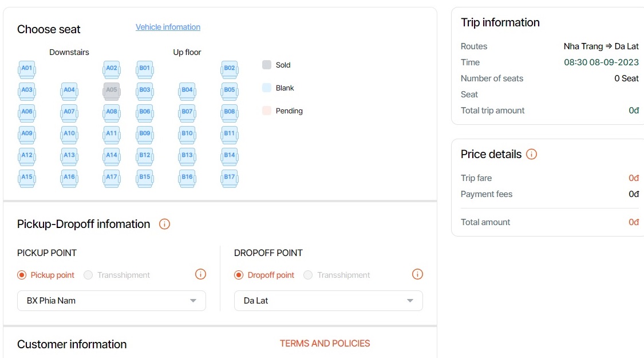Choose seat A10 on downstairs floor
Image resolution: width=644 pixels, height=358 pixels.
69,135
